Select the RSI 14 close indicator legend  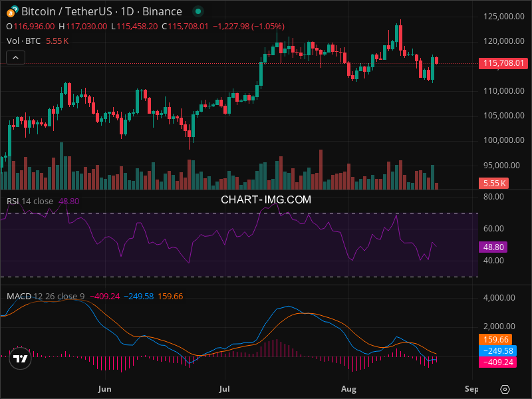tap(30, 201)
